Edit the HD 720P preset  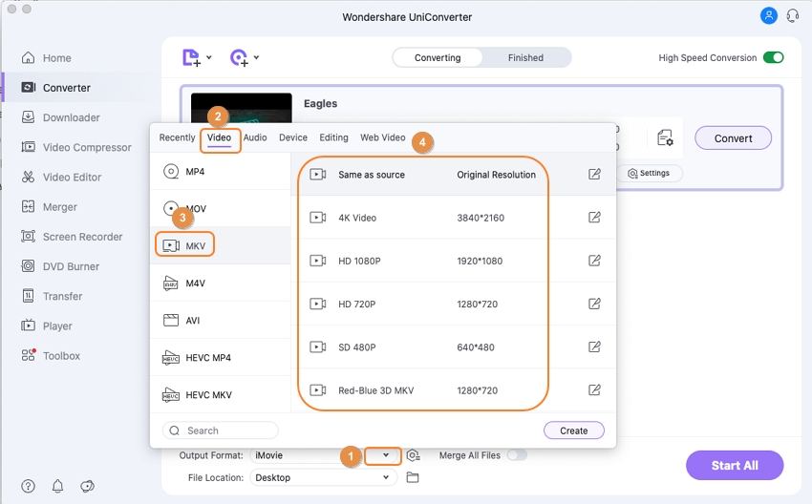(594, 304)
